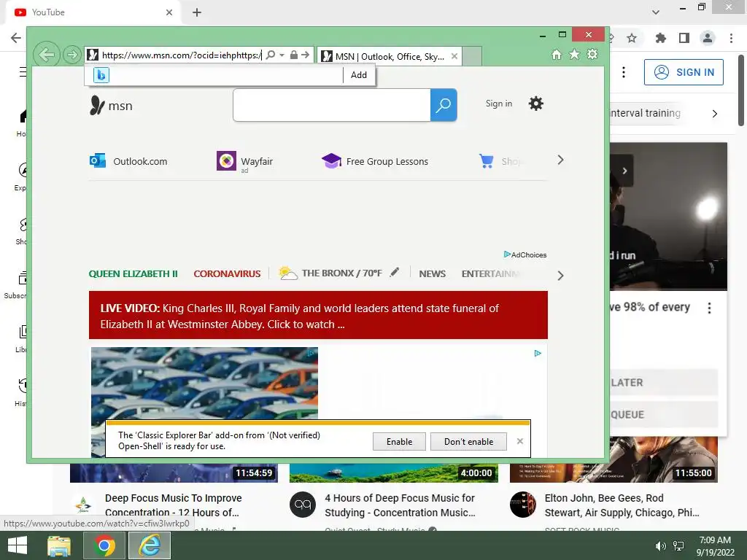Click the Chrome back arrow
The width and height of the screenshot is (747, 560).
(x=15, y=38)
